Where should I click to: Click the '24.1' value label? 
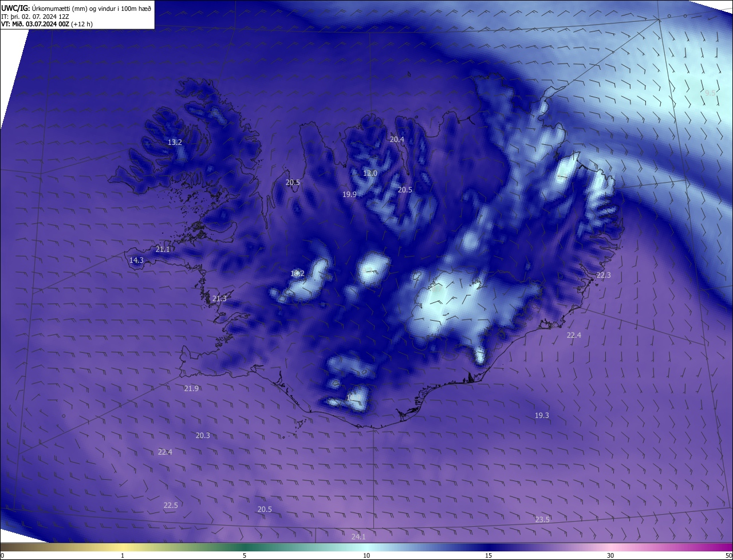(x=358, y=537)
